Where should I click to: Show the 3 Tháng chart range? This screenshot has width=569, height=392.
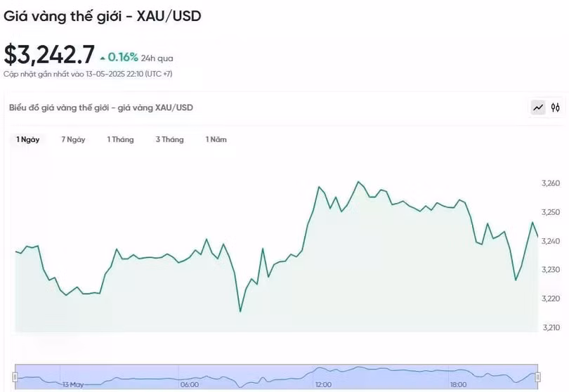coord(169,140)
